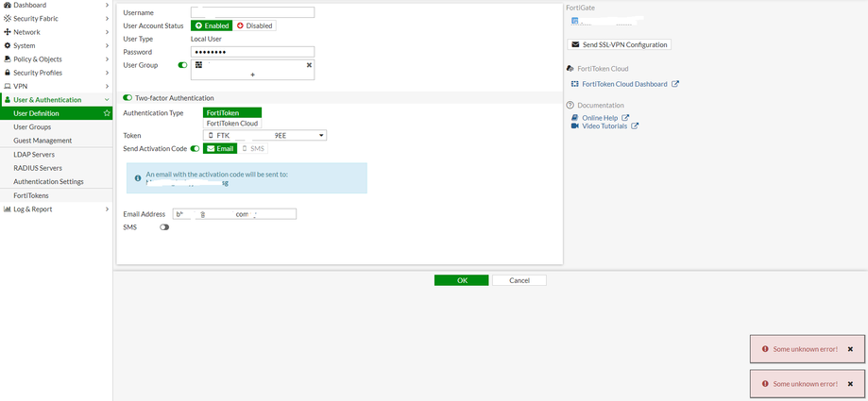Click OK to save user
This screenshot has height=401, width=868.
461,280
